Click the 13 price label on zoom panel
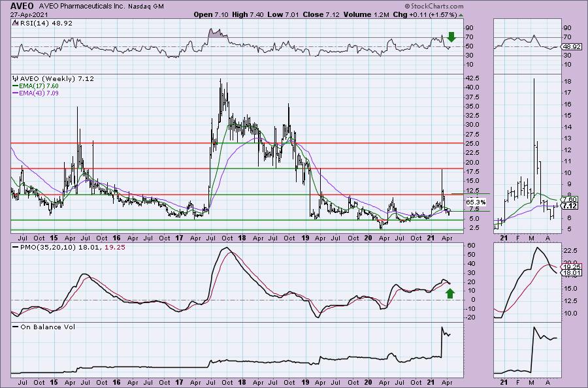This screenshot has height=388, width=588. click(566, 138)
